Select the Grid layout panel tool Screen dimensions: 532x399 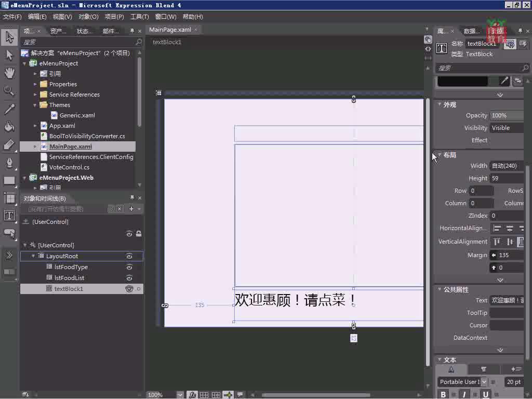(9, 198)
